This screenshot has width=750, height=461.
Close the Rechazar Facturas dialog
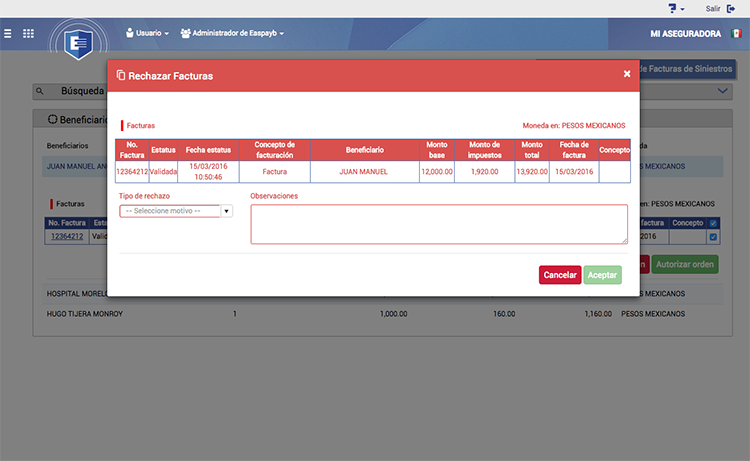(x=627, y=74)
